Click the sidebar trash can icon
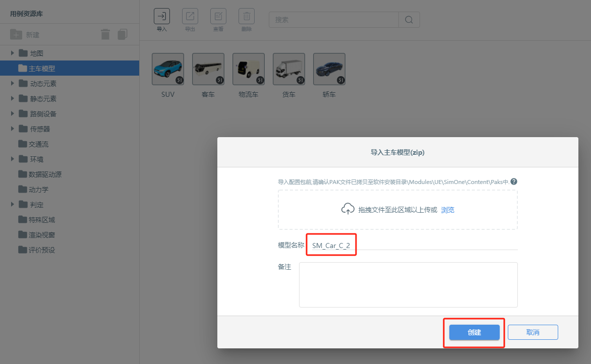 pos(105,35)
